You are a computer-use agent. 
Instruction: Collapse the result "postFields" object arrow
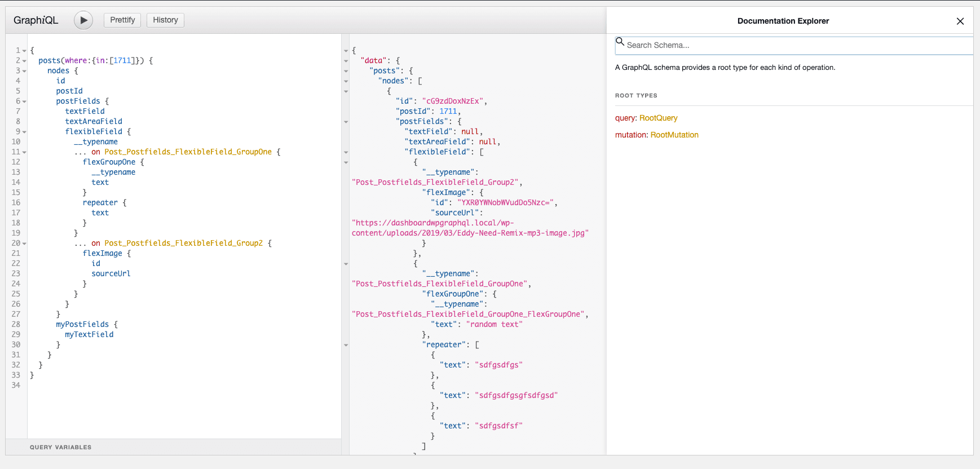pyautogui.click(x=346, y=122)
